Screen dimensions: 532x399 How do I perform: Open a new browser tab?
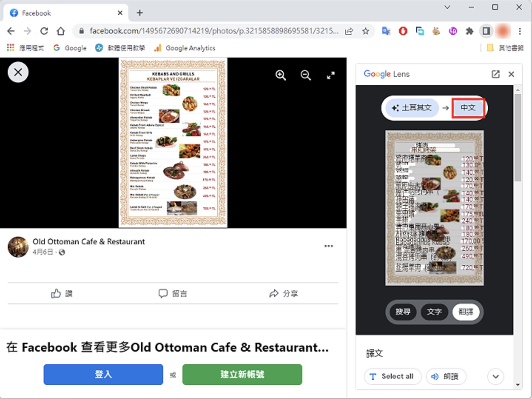[140, 13]
